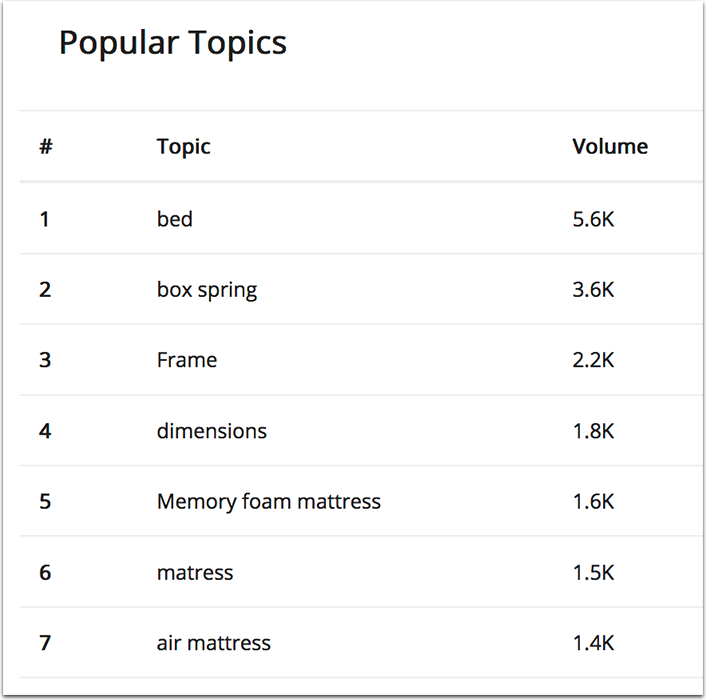Select the 3.6K volume cell
This screenshot has width=706, height=700.
point(593,289)
